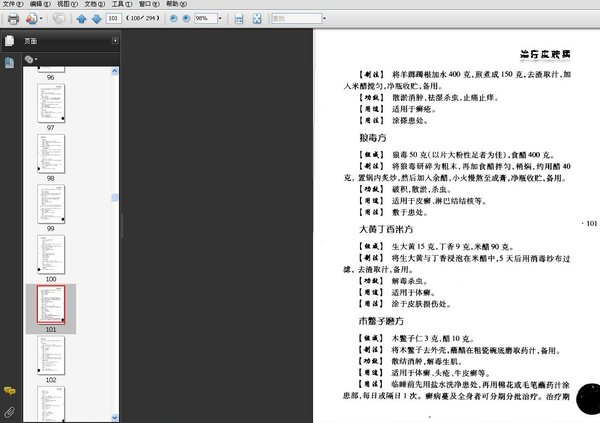
Task: Open the attachments paperclip panel
Action: click(9, 411)
